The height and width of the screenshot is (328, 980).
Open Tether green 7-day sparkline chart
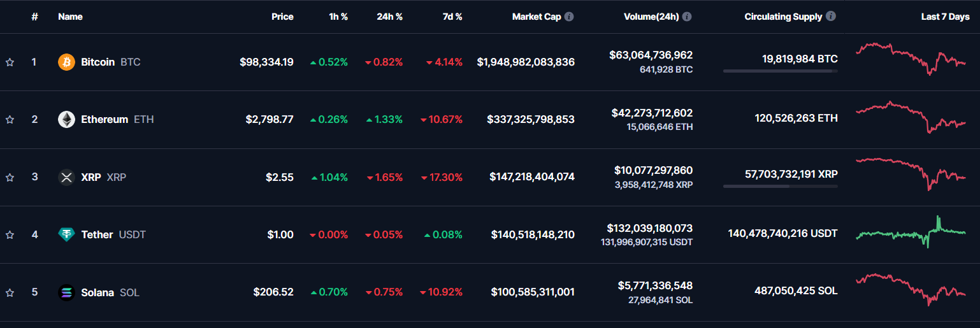(x=911, y=232)
